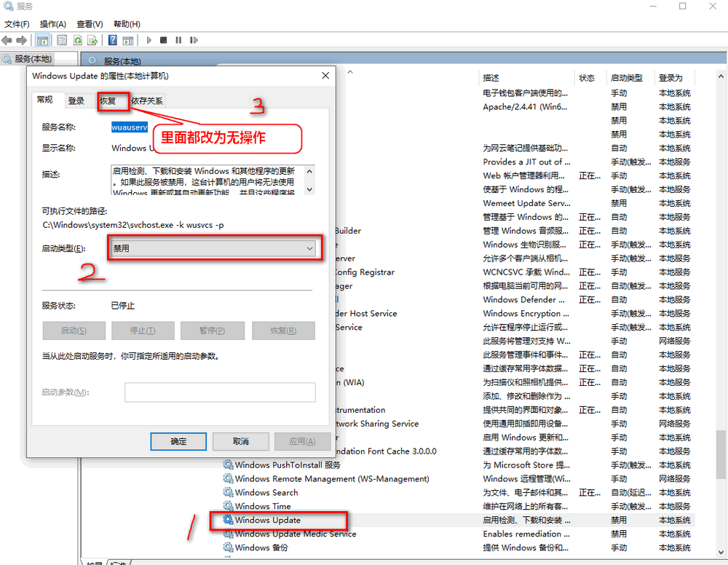
Task: Click the gear icon beside Windows 备份
Action: click(x=228, y=548)
